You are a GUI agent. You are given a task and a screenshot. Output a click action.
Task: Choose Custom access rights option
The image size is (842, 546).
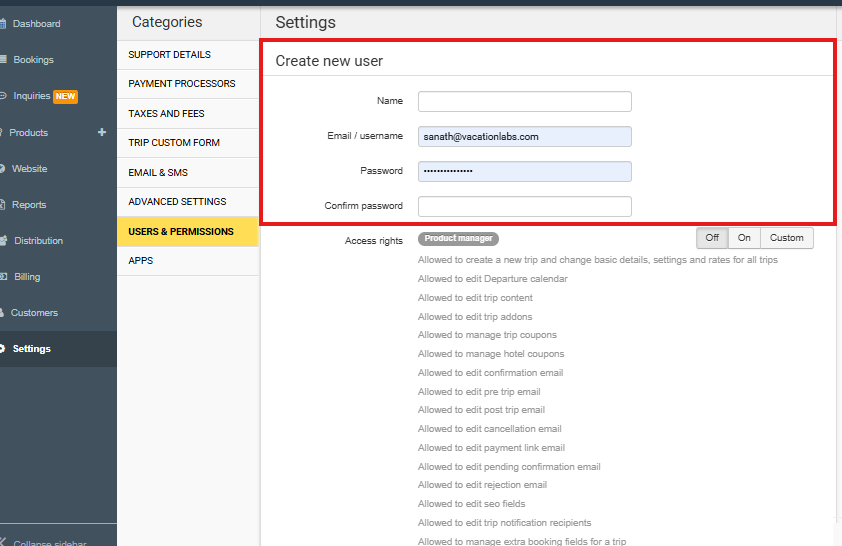786,238
